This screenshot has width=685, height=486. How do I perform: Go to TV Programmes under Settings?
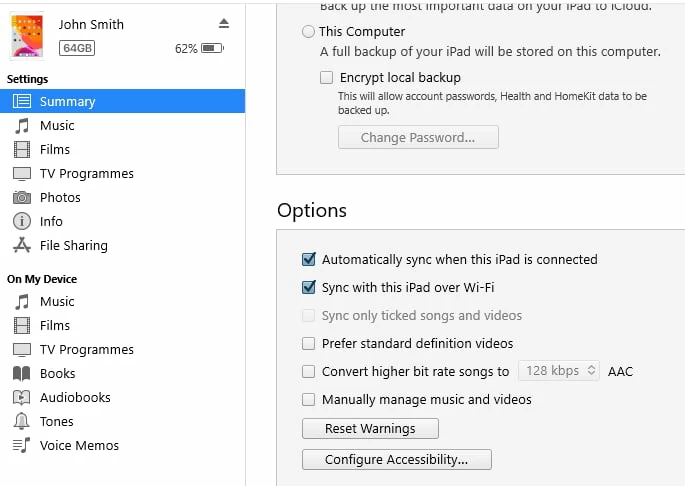point(86,174)
